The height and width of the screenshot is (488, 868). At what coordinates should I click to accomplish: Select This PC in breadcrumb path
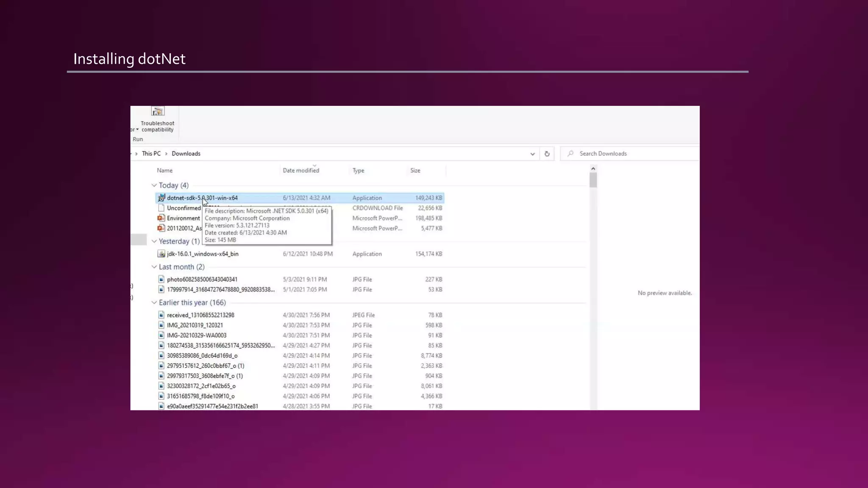click(151, 153)
